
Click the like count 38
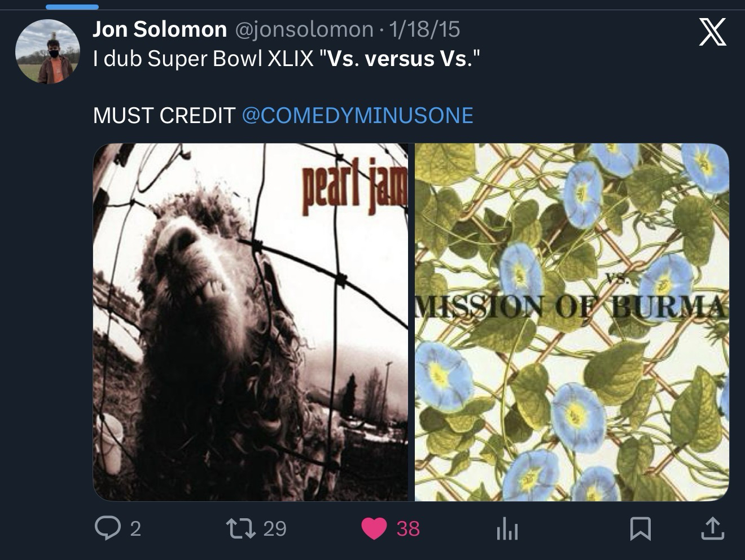408,529
